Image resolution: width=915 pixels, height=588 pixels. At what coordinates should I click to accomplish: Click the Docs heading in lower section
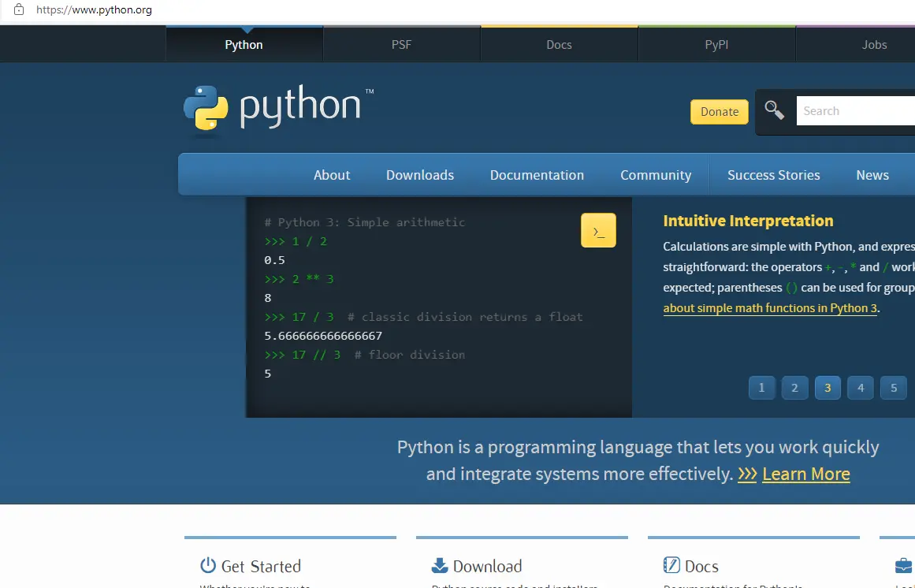pyautogui.click(x=701, y=566)
